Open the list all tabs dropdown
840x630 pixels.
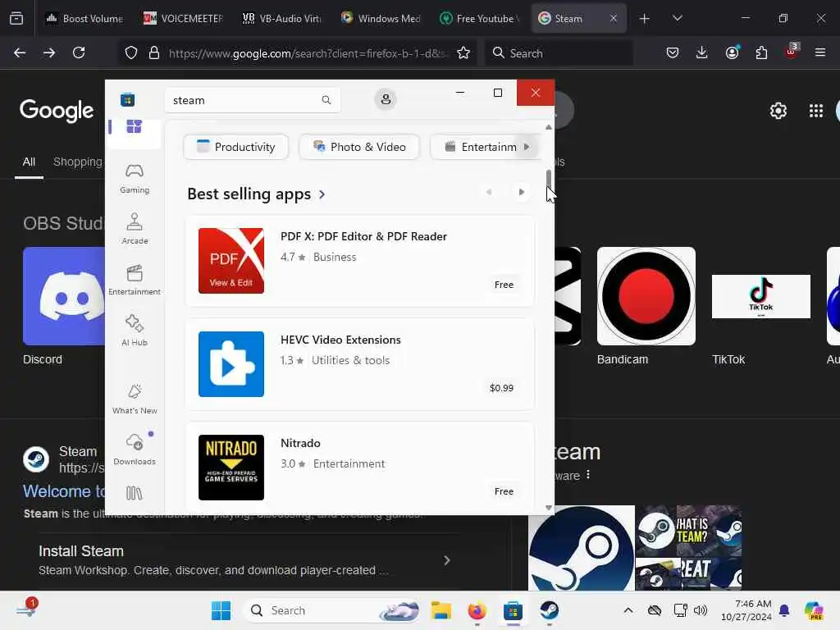click(x=677, y=18)
